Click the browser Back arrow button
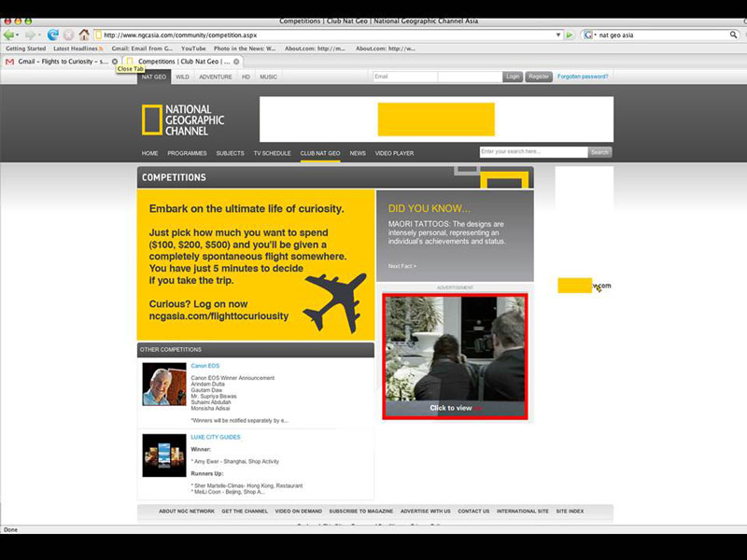Screen dimensions: 747x560 pyautogui.click(x=8, y=35)
